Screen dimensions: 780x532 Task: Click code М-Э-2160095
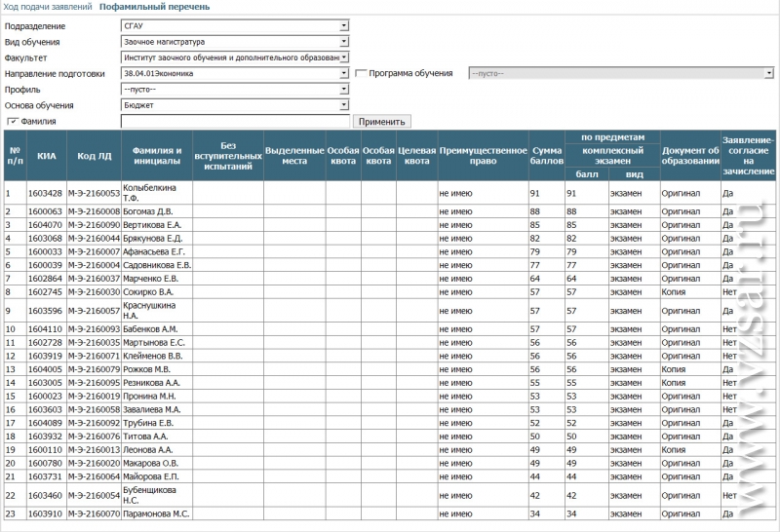[94, 383]
